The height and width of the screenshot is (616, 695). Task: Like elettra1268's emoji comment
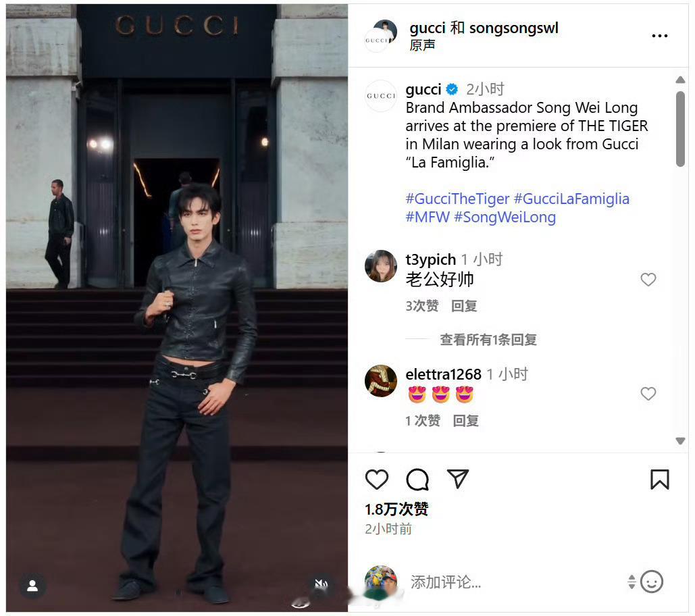pos(648,394)
